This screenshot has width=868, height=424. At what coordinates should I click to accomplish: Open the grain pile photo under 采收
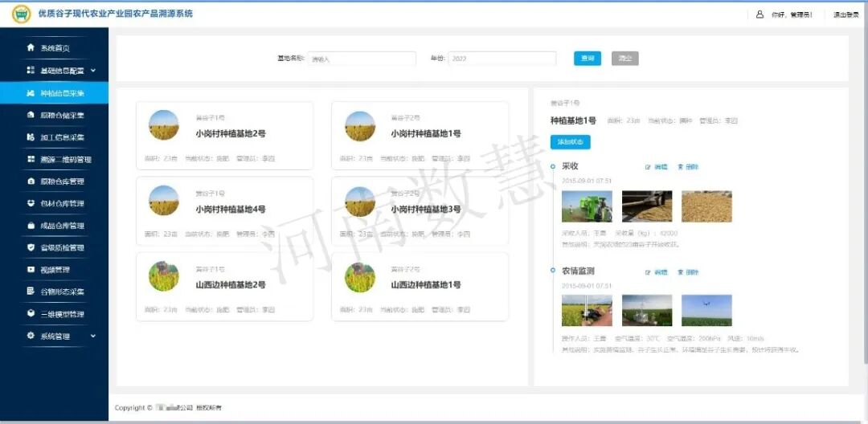(x=706, y=206)
